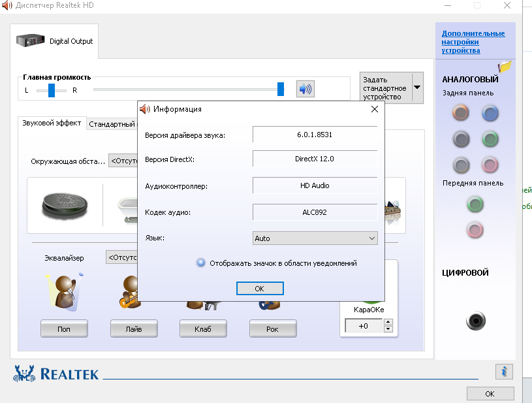This screenshot has width=532, height=403.
Task: Adjust the main volume slider handle
Action: [281, 89]
